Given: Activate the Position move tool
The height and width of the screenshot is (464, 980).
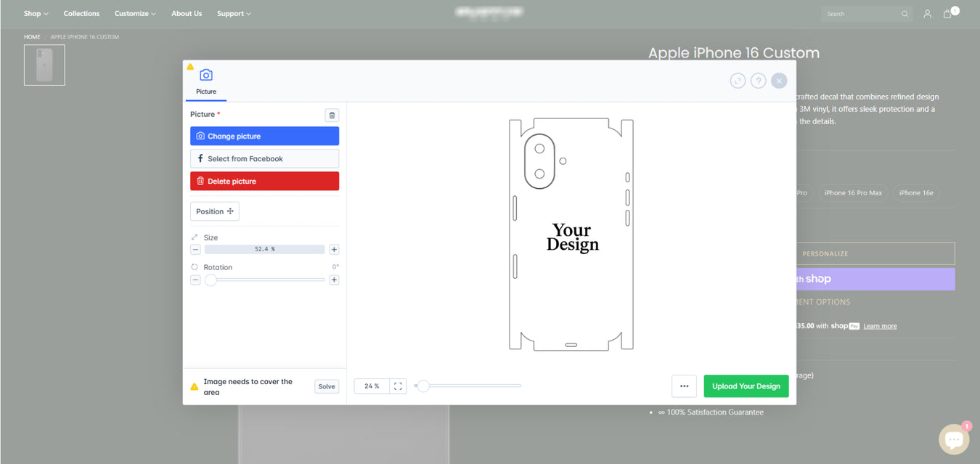Looking at the screenshot, I should 214,211.
